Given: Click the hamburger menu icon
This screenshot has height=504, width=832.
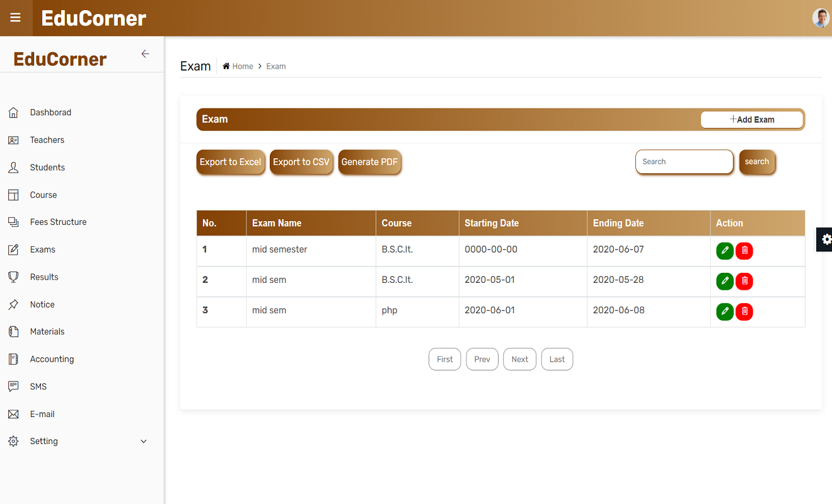Looking at the screenshot, I should coord(15,18).
